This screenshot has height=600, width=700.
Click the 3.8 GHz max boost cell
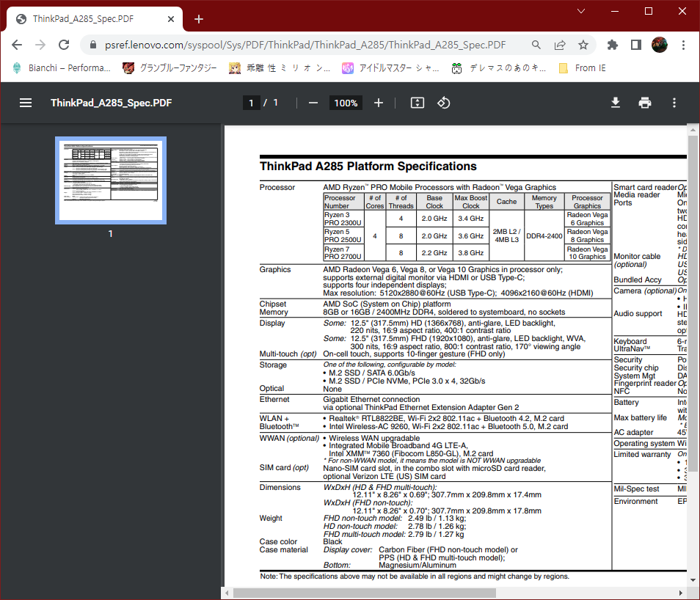pyautogui.click(x=470, y=252)
